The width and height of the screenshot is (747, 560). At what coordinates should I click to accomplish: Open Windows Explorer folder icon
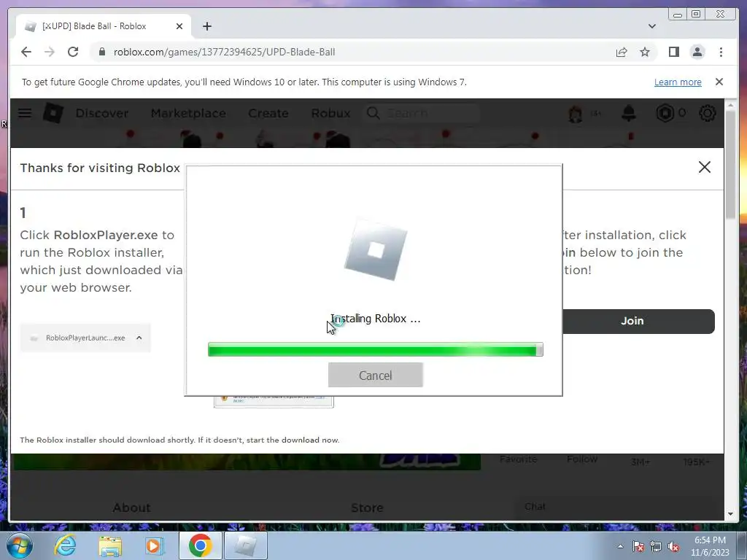(x=110, y=545)
